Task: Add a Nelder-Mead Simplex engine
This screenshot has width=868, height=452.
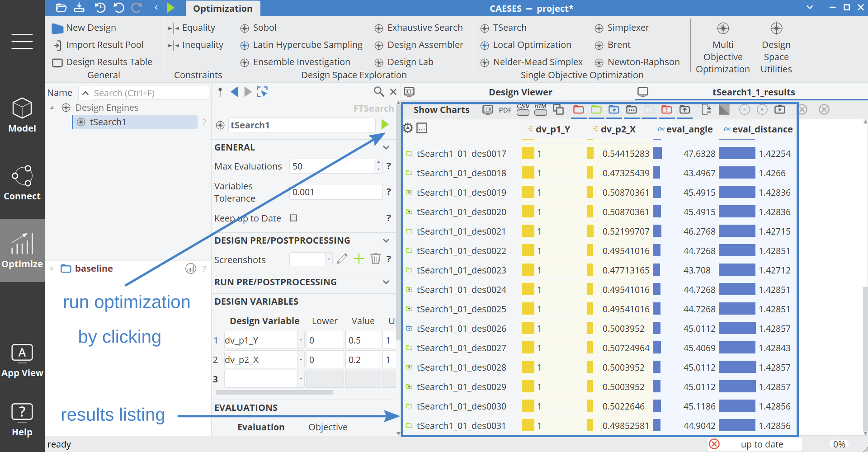Action: pyautogui.click(x=532, y=62)
